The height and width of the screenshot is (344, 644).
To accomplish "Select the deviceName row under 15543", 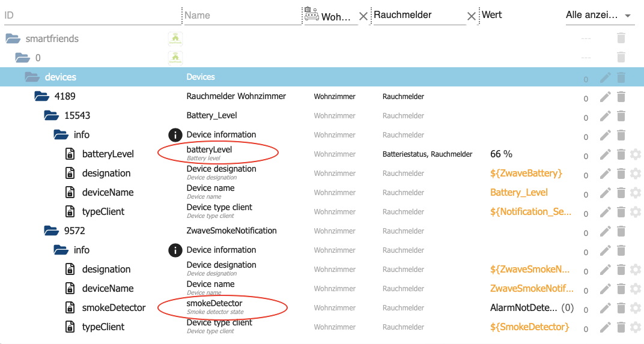I will [322, 193].
